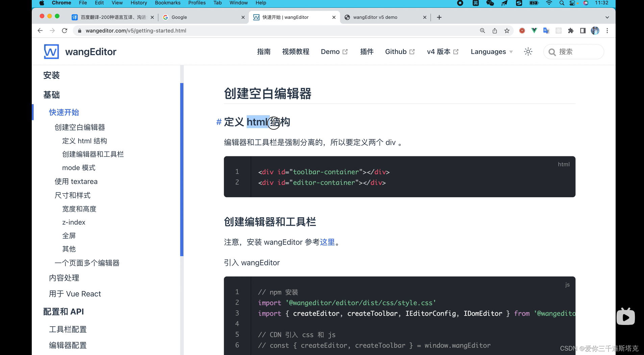Viewport: 644px width, 355px height.
Task: Expand the tab search chevron
Action: coord(607,17)
